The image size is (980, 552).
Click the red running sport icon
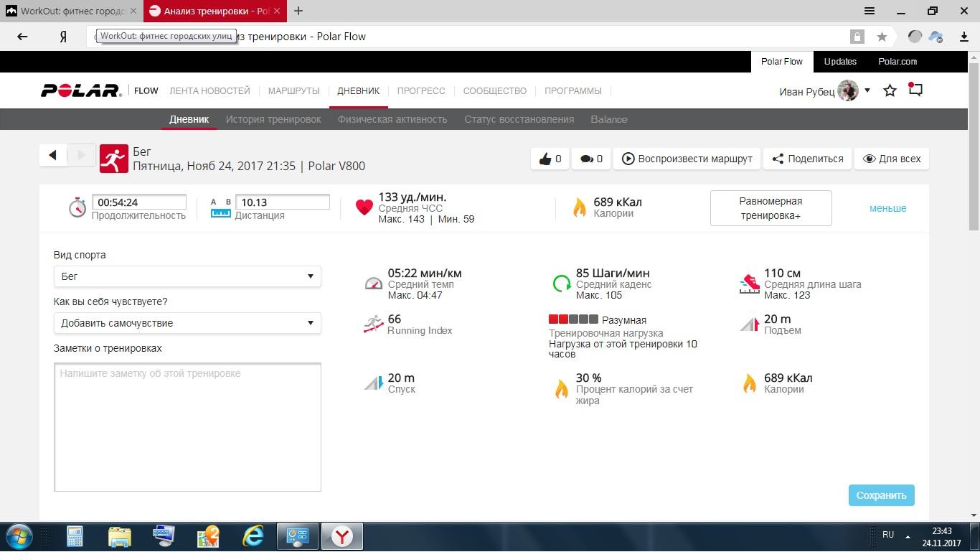pyautogui.click(x=113, y=159)
